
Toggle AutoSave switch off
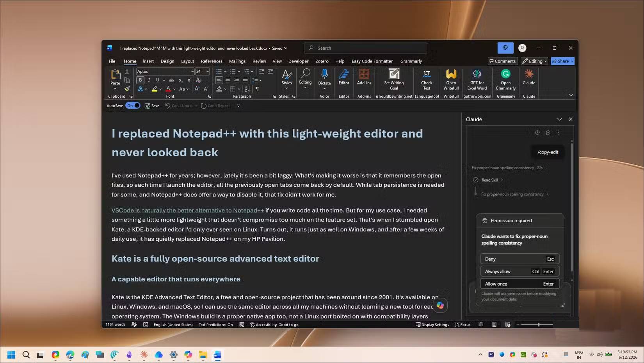point(133,106)
